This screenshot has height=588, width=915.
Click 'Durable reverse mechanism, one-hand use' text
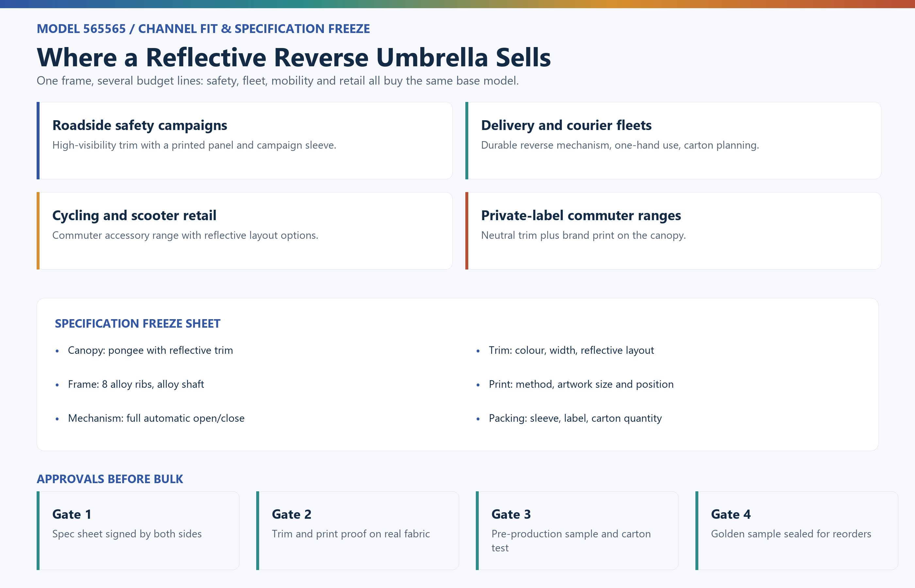pos(620,145)
